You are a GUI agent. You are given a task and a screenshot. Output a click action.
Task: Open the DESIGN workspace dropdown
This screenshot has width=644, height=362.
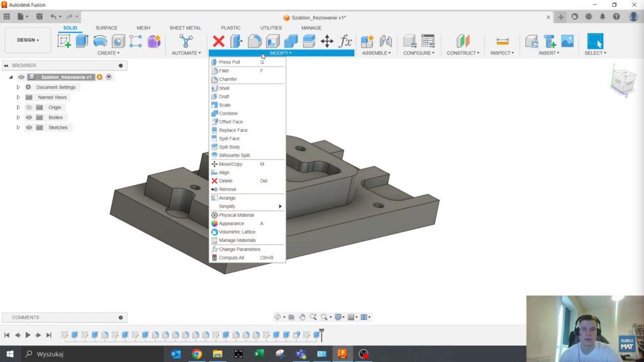(x=28, y=39)
